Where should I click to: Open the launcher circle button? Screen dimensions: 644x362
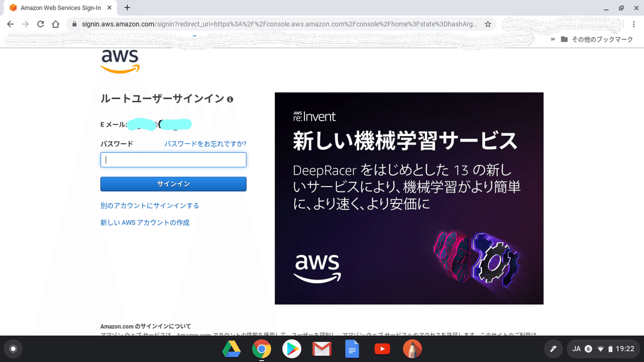13,349
